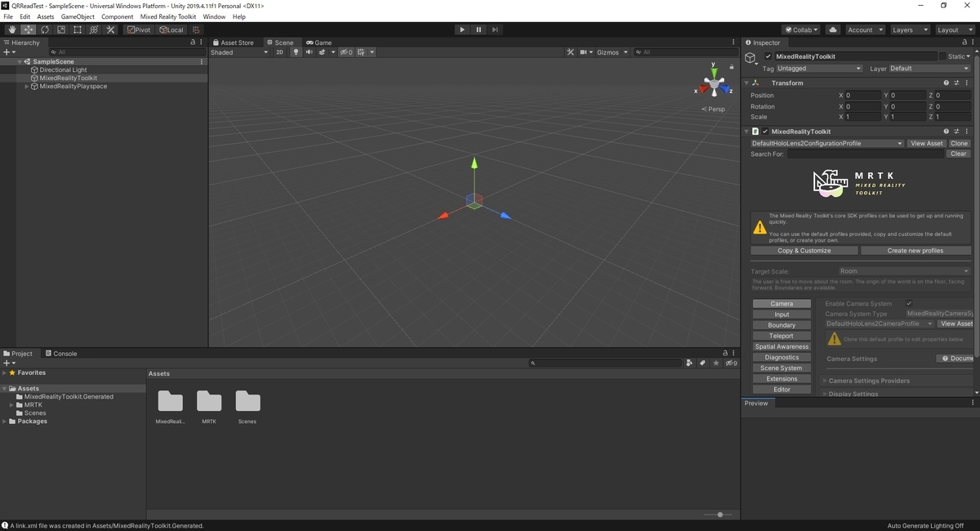This screenshot has width=980, height=531.
Task: Click the Project favorites star icon
Action: coord(716,363)
